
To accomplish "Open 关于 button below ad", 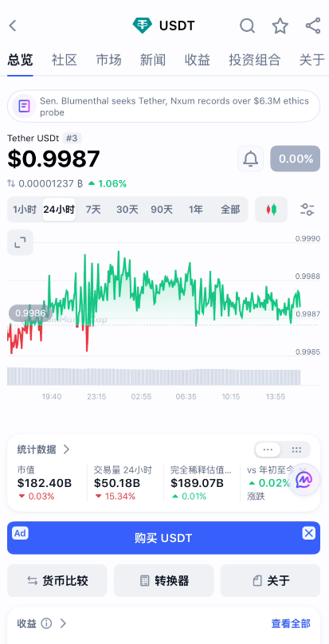I will point(270,580).
